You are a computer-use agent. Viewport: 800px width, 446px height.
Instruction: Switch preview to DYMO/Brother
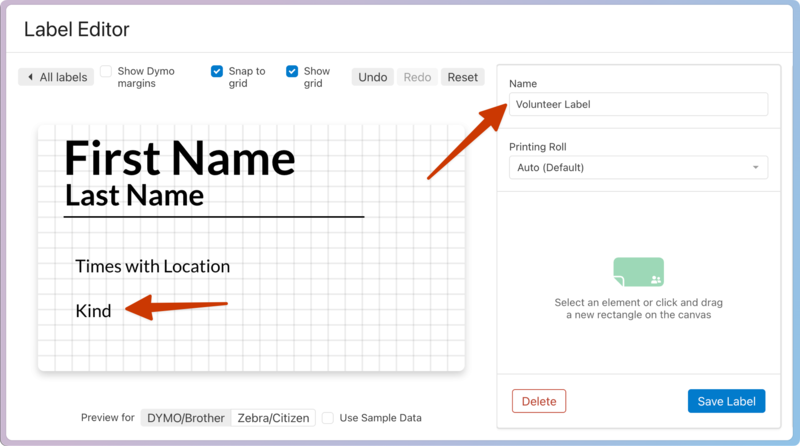click(x=186, y=418)
